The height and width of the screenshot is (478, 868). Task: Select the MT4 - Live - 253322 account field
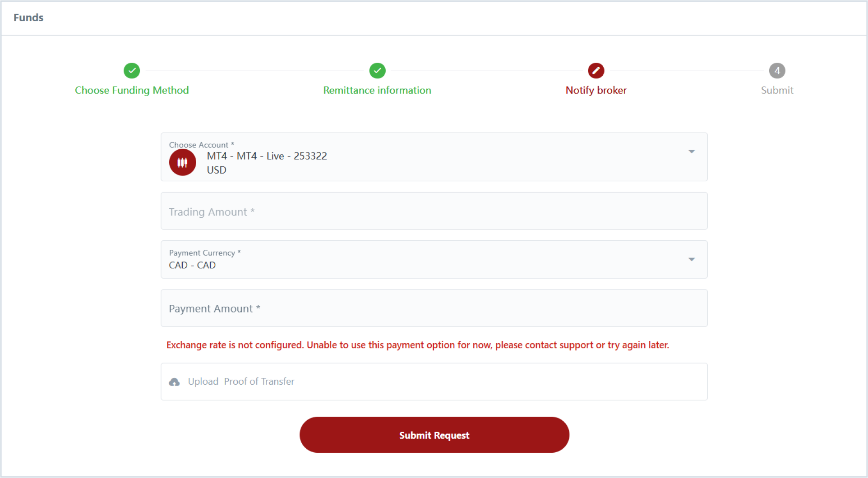click(x=434, y=157)
